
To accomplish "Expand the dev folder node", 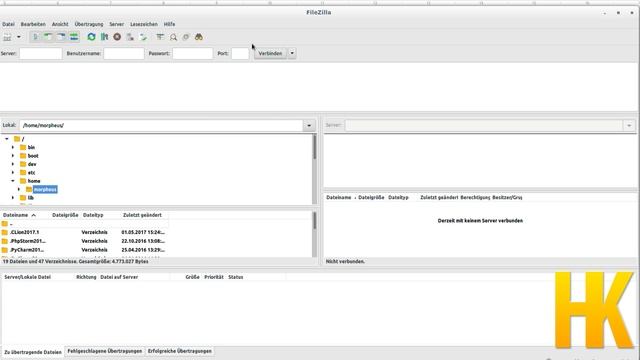I will point(13,164).
